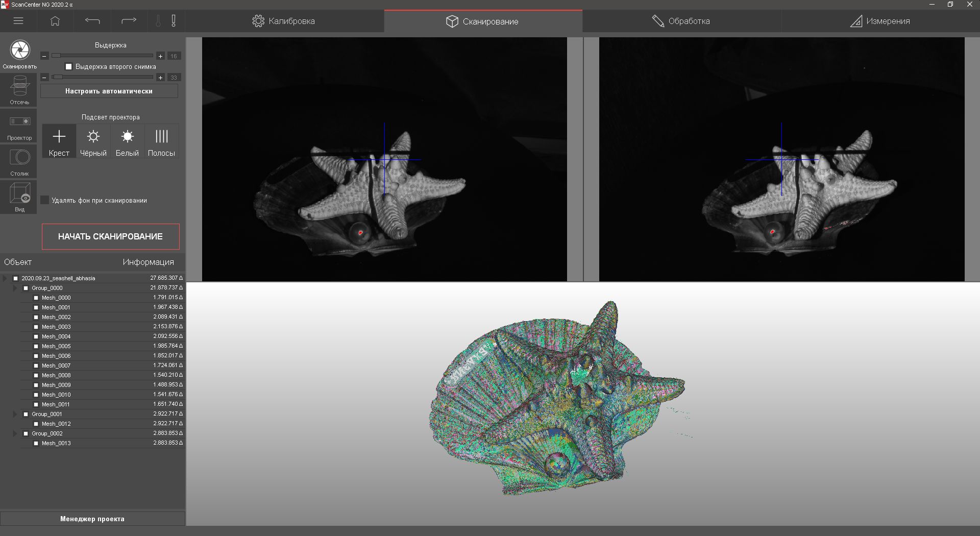Screen dimensions: 980x536
Task: Click НАЧАТЬ СКАНИРОВАНИЕ button
Action: click(111, 236)
